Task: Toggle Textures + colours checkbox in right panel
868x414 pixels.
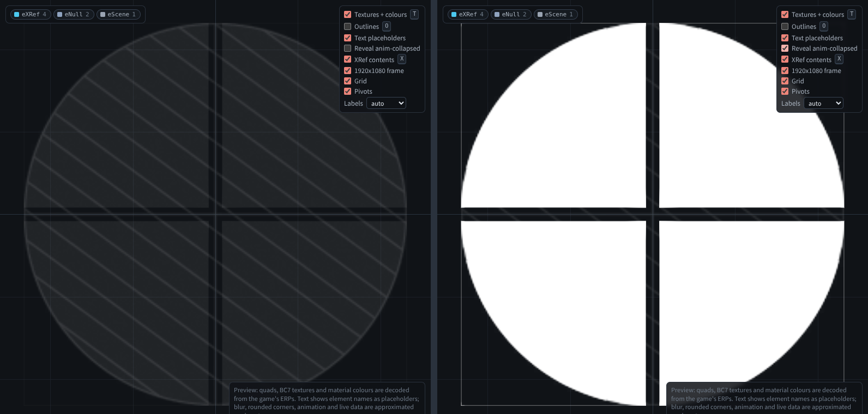Action: pos(785,15)
